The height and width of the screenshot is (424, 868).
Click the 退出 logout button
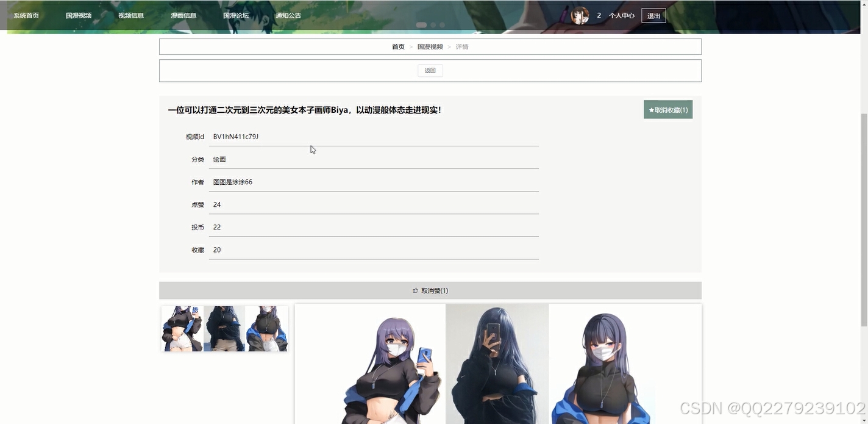pos(653,15)
